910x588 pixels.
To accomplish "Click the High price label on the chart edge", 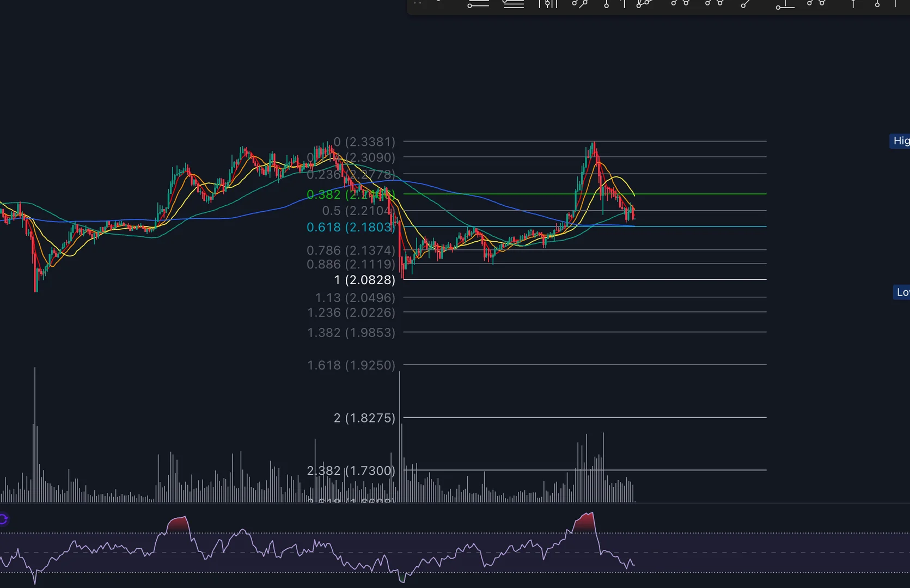I will (x=900, y=141).
